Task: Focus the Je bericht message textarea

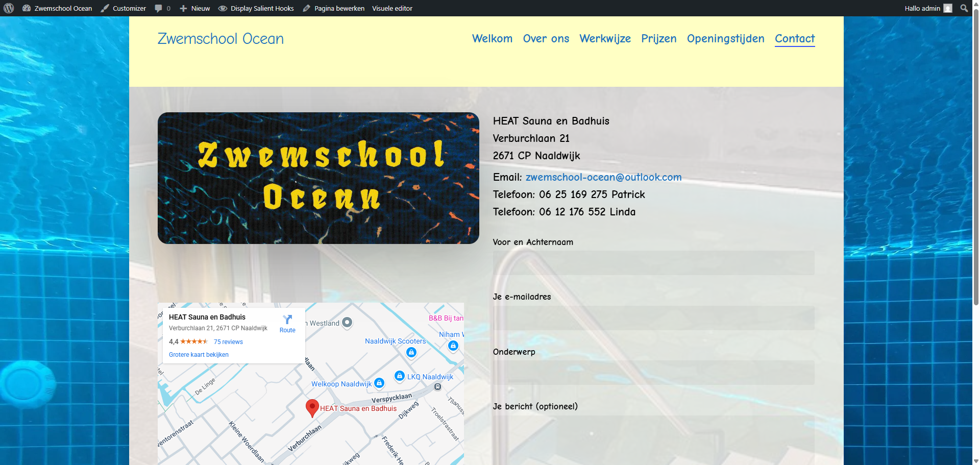Action: coord(653,440)
